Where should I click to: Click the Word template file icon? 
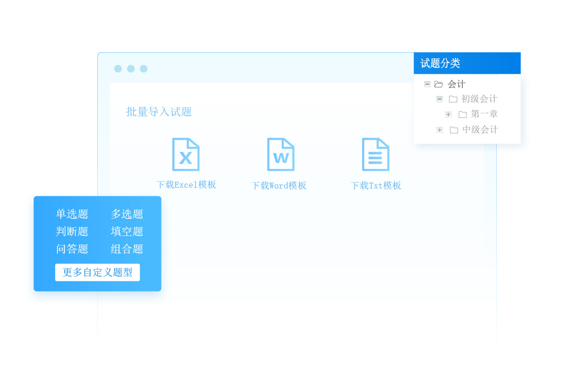point(280,155)
